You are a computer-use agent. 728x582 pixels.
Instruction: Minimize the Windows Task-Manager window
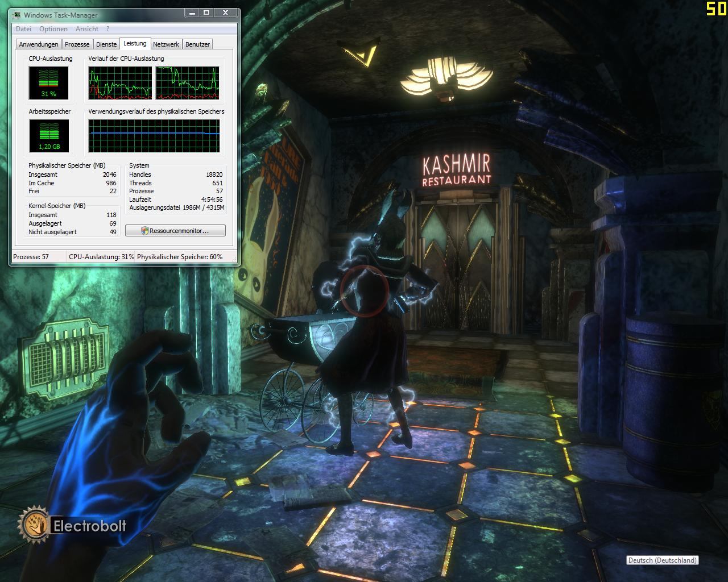(x=191, y=13)
